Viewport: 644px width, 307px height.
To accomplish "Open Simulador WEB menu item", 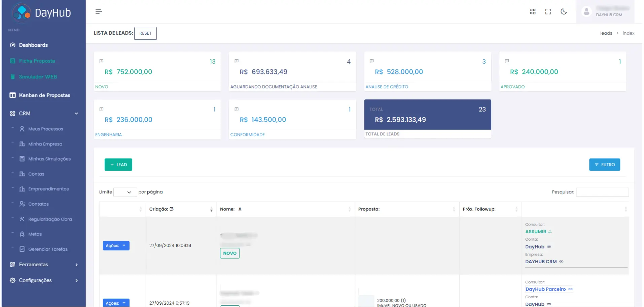I will [38, 77].
